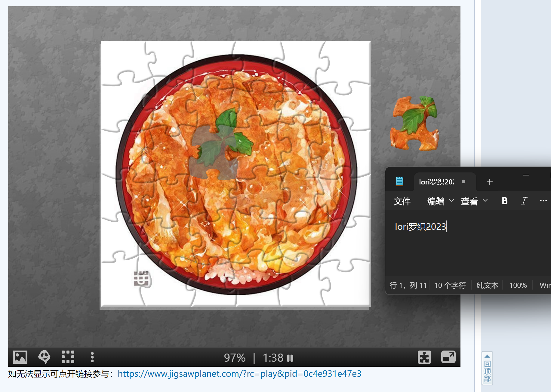Screen dimensions: 551x392
Task: Close the unsaved-dot on Notepad tab
Action: tap(463, 181)
